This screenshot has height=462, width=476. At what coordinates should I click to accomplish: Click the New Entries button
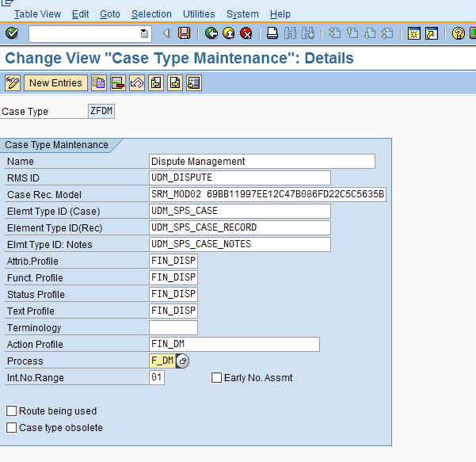pos(55,83)
